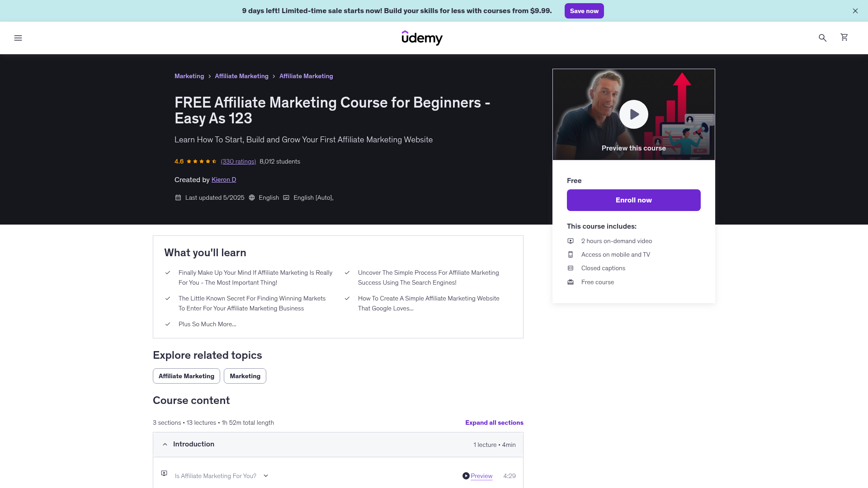Screen dimensions: 868x488
Task: Select the Marketing topic chip
Action: [x=245, y=376]
